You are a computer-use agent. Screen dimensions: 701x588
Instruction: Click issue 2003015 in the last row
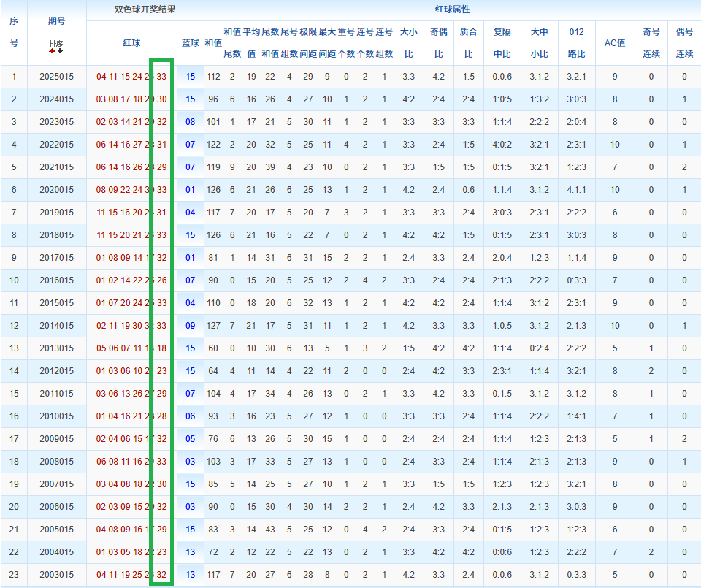56,575
